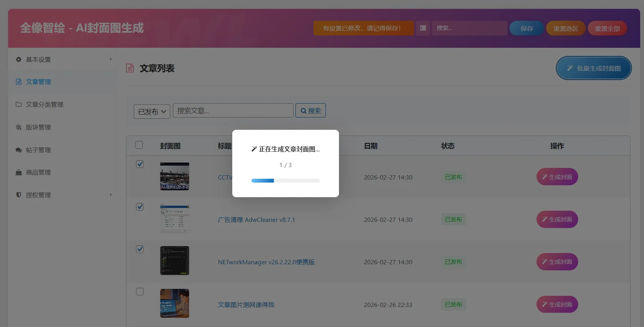Click the 已发布 badge in AdwCleaner row
The height and width of the screenshot is (327, 644).
pos(453,219)
